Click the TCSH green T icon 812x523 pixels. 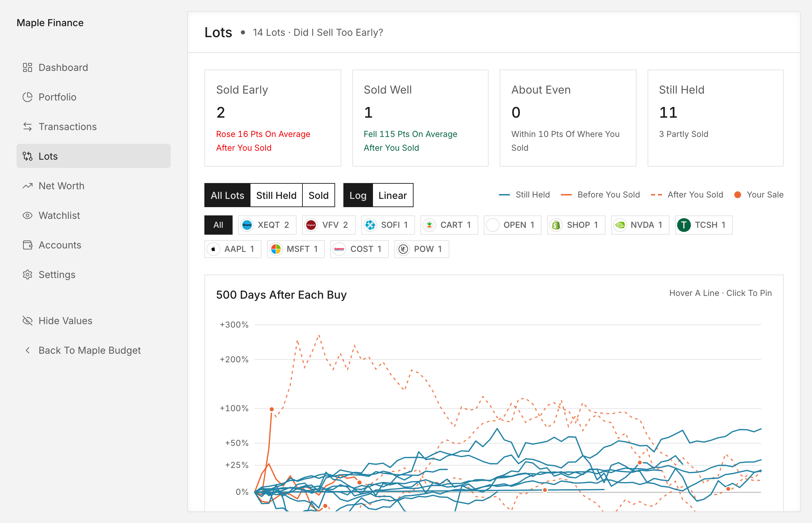tap(684, 225)
